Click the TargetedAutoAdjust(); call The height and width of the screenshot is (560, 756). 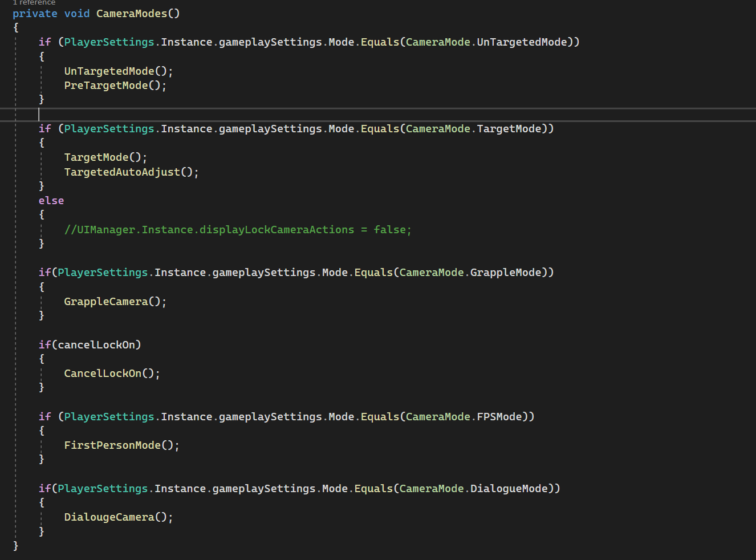coord(132,172)
